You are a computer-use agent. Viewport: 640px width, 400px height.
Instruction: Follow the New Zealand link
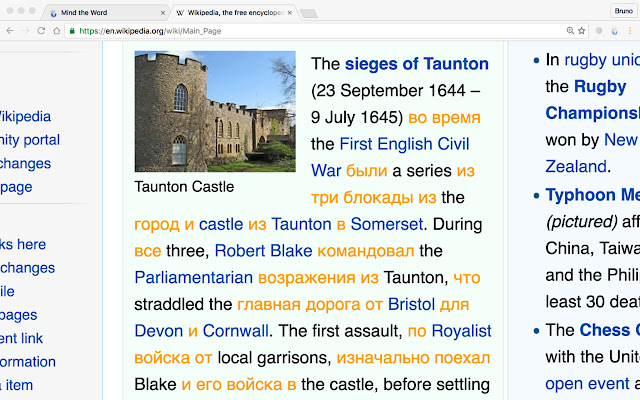click(x=592, y=153)
